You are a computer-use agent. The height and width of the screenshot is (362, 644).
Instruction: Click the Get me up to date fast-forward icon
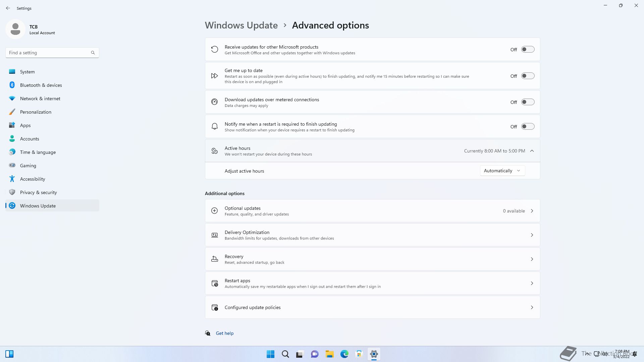(x=214, y=76)
